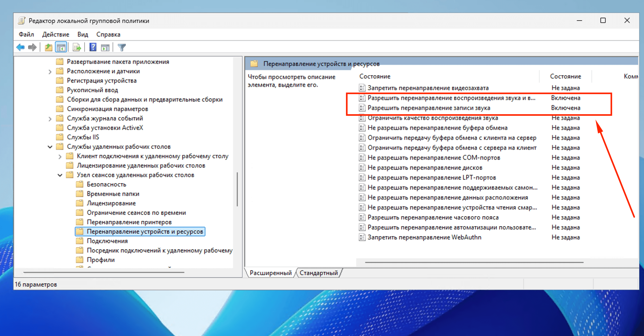Collapse Узел сеансов удаленных рабочих столов
The height and width of the screenshot is (336, 644).
[x=60, y=175]
